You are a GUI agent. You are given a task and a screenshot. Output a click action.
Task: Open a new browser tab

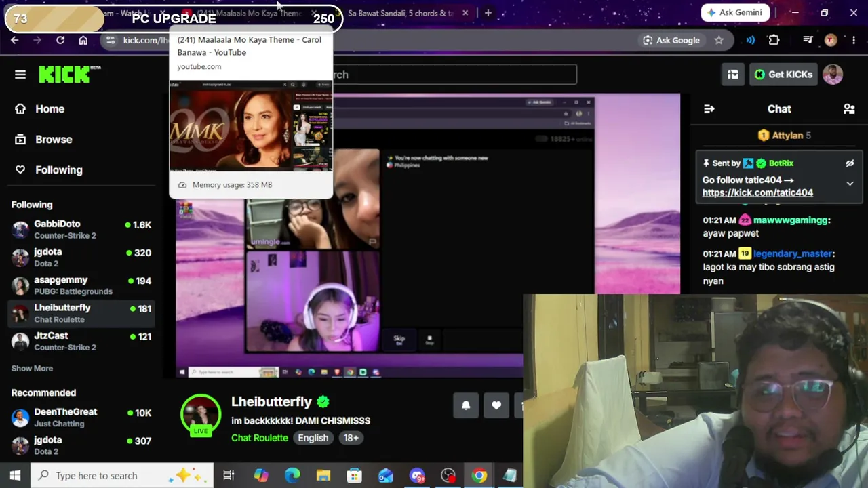488,13
